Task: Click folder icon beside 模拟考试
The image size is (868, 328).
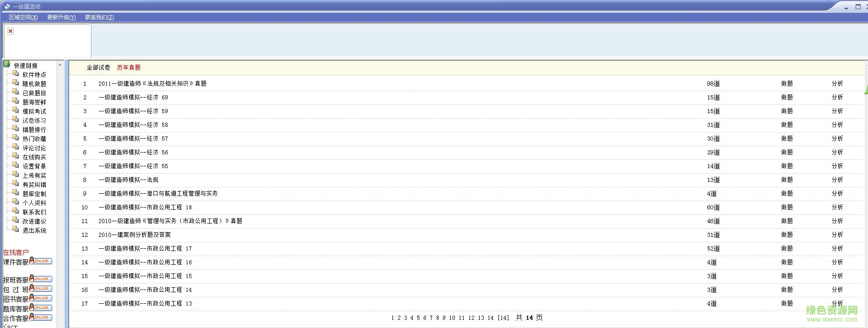Action: tap(16, 110)
